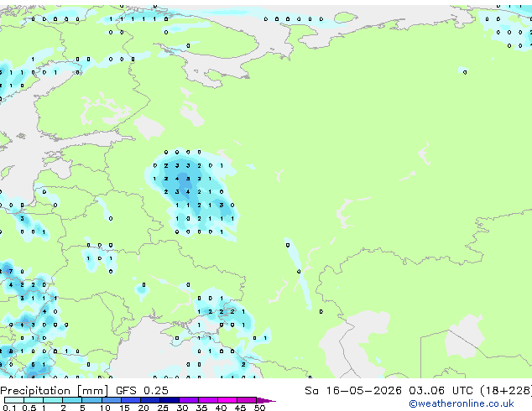Click the '03..06 UTC' time text
The image size is (532, 411).
pyautogui.click(x=441, y=391)
